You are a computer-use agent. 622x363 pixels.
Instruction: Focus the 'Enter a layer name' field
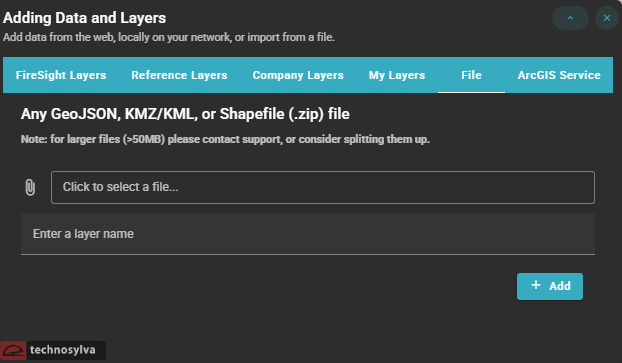(x=308, y=234)
